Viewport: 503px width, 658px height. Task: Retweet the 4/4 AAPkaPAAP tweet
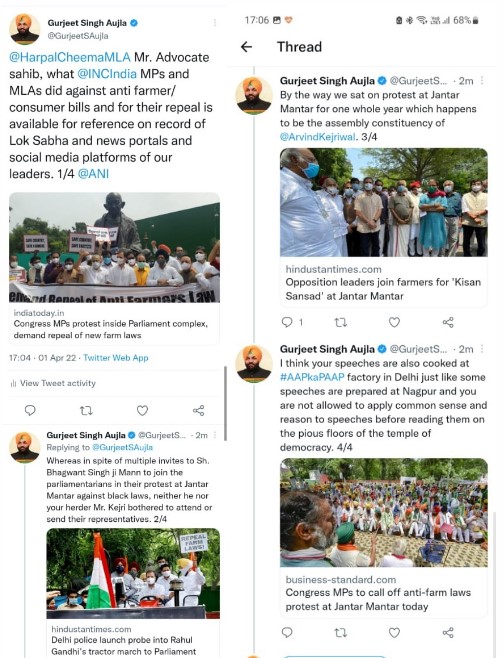tap(340, 632)
